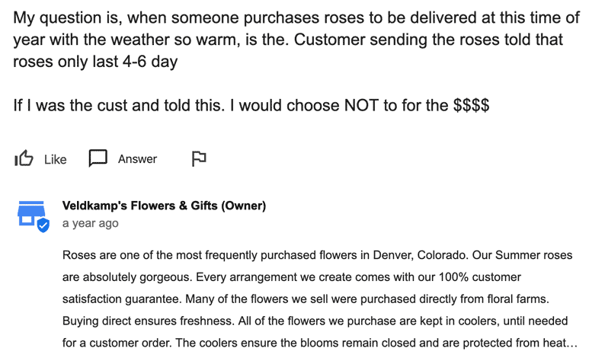This screenshot has width=589, height=364.
Task: Click the "Buying direct ensures freshness" sentence
Action: [x=149, y=321]
